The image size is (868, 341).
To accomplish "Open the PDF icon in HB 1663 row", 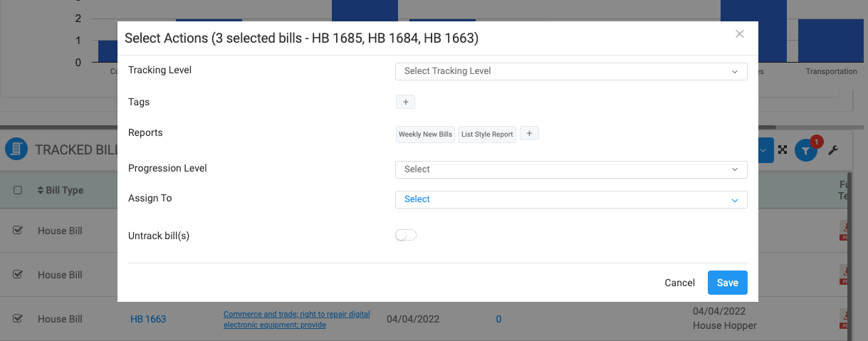I will pyautogui.click(x=845, y=318).
